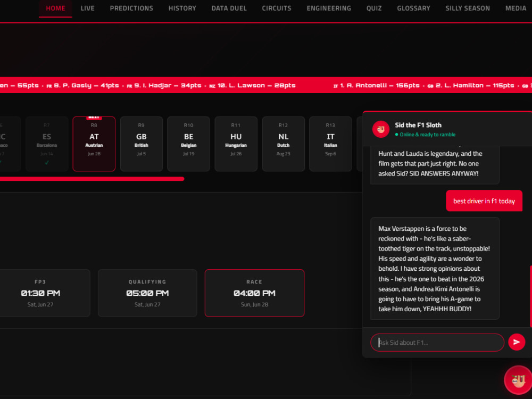532x399 pixels.
Task: Click the Sid sloth avatar in chat header
Action: click(381, 129)
